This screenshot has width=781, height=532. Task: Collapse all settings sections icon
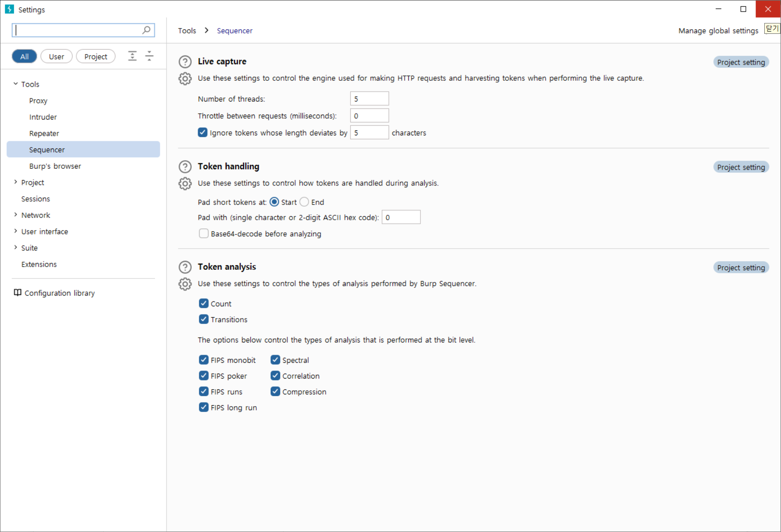click(x=149, y=56)
